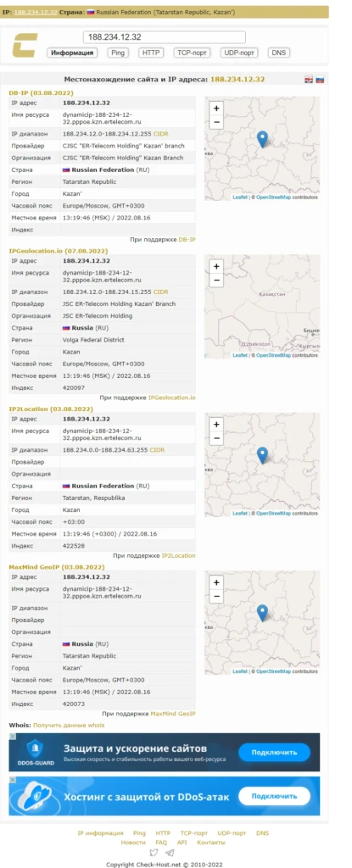The image size is (352, 868).
Task: Select the TCP-порт tab
Action: [193, 53]
